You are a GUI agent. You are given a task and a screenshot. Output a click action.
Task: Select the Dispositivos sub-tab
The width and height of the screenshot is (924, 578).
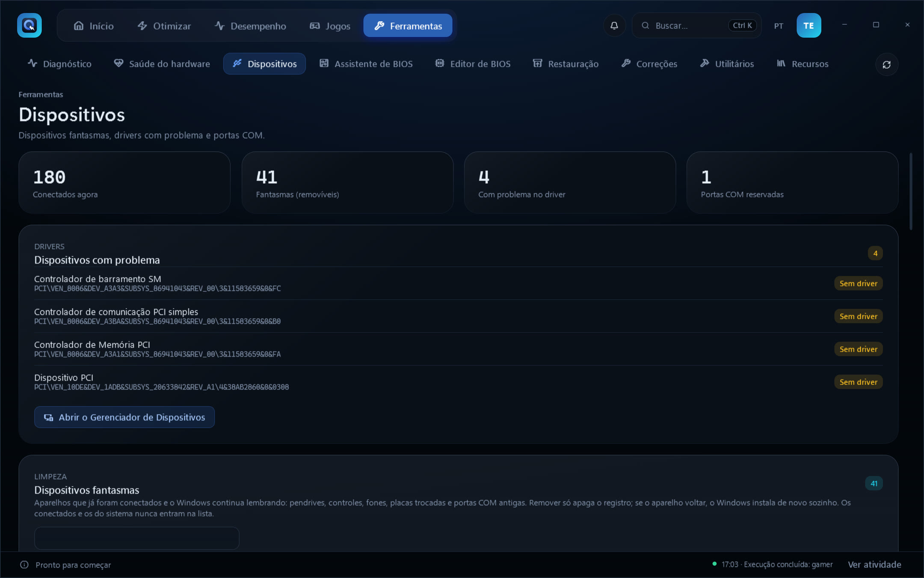point(264,64)
